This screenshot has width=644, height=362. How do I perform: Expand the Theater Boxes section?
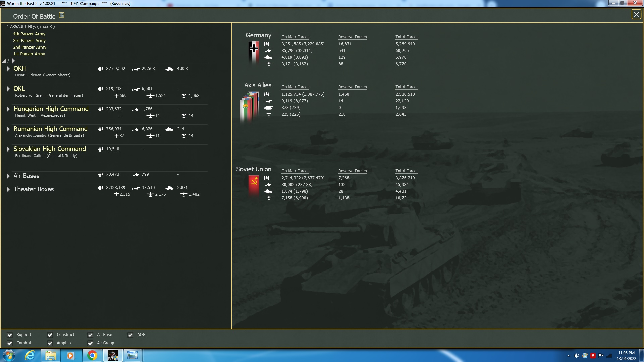(8, 189)
